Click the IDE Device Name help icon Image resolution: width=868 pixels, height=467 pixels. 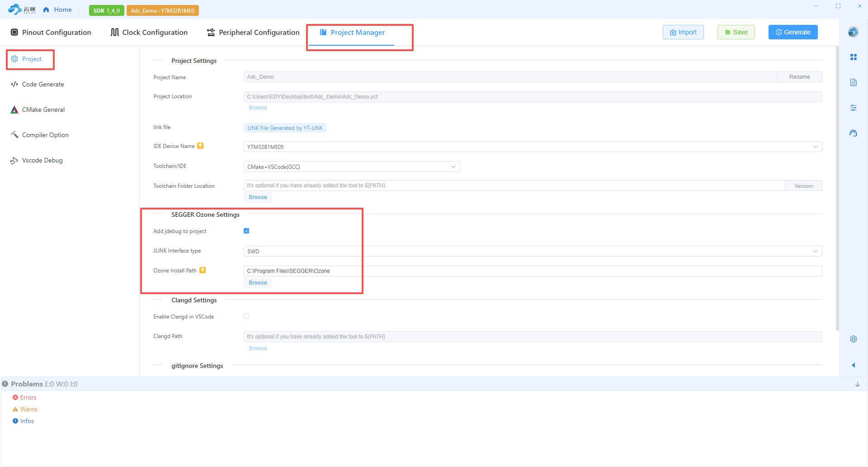click(200, 146)
